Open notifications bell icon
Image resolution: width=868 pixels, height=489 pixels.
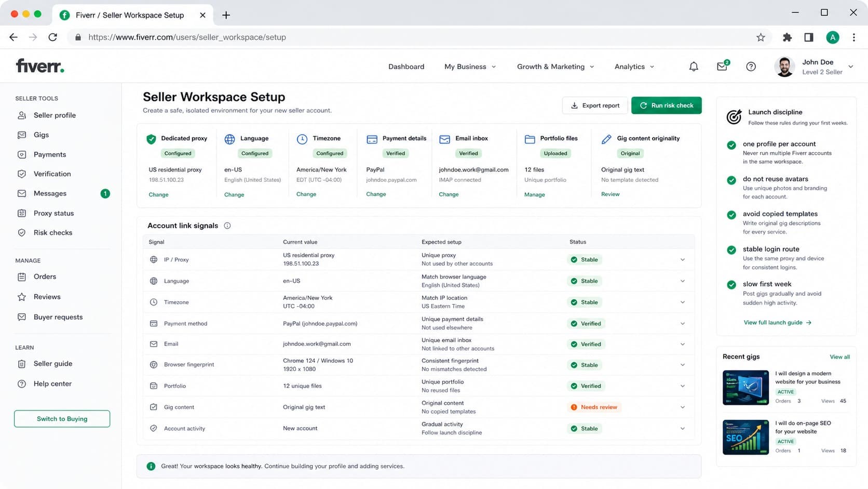click(x=694, y=67)
